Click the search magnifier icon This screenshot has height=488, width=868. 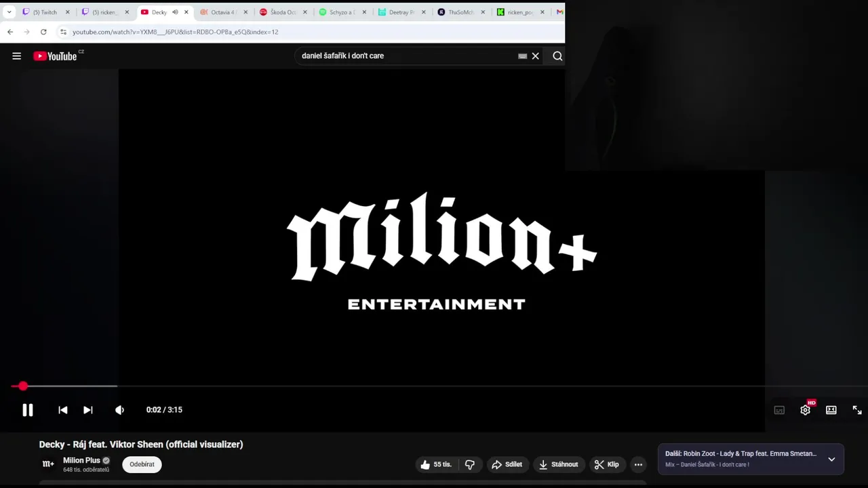(x=557, y=56)
